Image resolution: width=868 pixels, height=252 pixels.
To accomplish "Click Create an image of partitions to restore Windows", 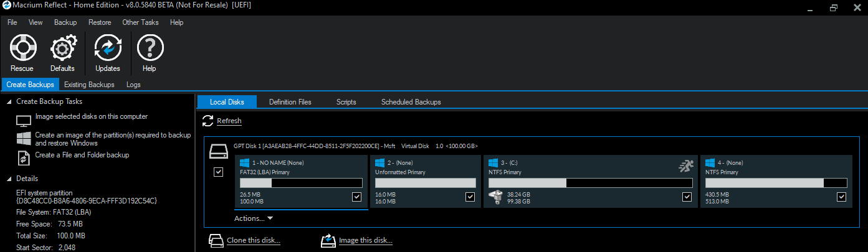I will (113, 139).
